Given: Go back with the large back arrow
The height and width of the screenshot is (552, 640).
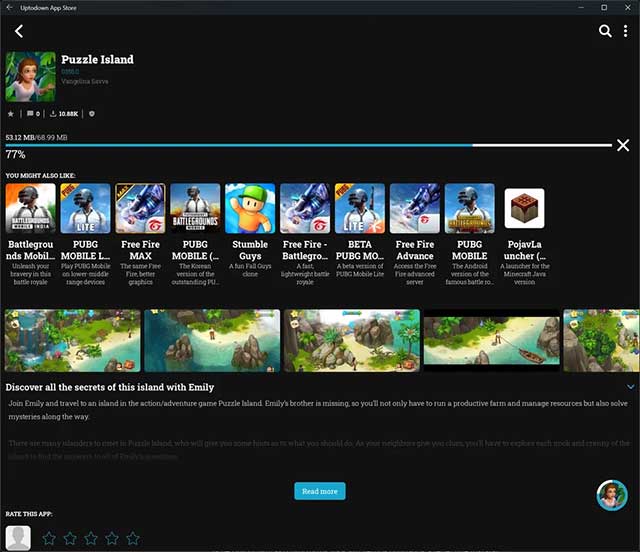Looking at the screenshot, I should pyautogui.click(x=19, y=31).
